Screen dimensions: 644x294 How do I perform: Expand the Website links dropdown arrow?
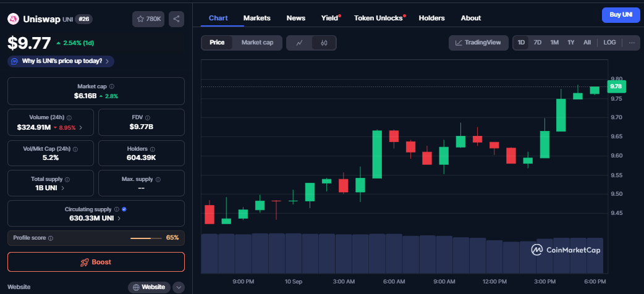tap(179, 287)
